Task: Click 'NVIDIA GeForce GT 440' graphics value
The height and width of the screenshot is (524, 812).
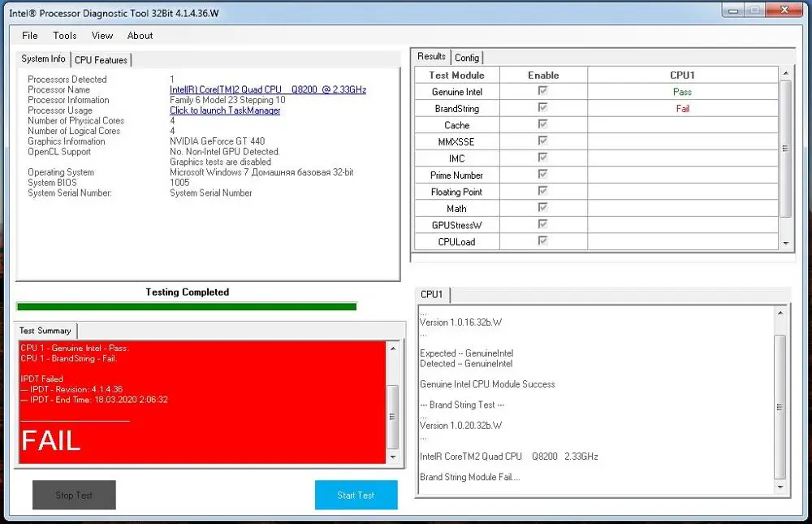Action: coord(217,141)
